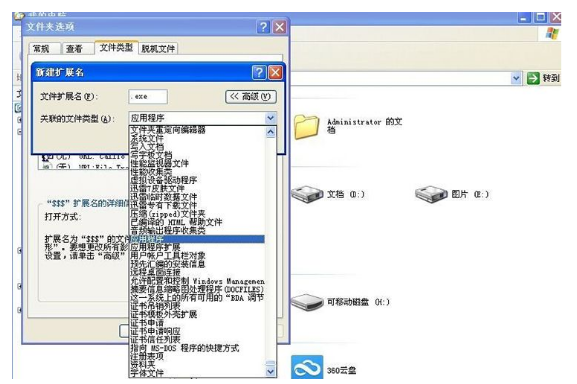Choose 音频输出程序收集类 in the list
Viewport: 577px width, 384px height.
click(x=197, y=231)
